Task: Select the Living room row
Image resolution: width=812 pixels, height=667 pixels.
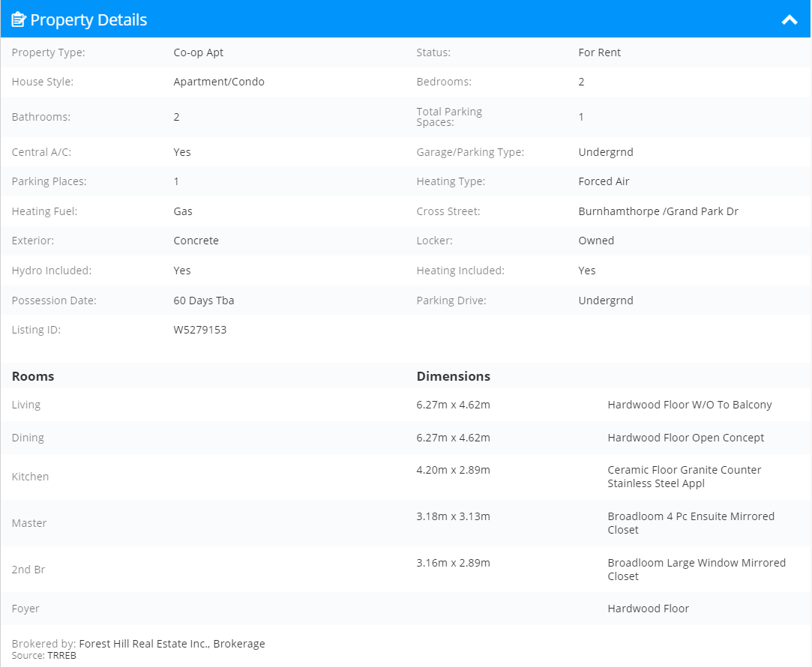Action: pyautogui.click(x=406, y=405)
